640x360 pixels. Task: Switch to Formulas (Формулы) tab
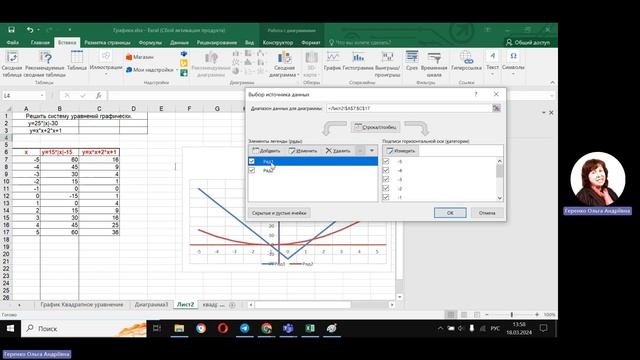point(150,42)
